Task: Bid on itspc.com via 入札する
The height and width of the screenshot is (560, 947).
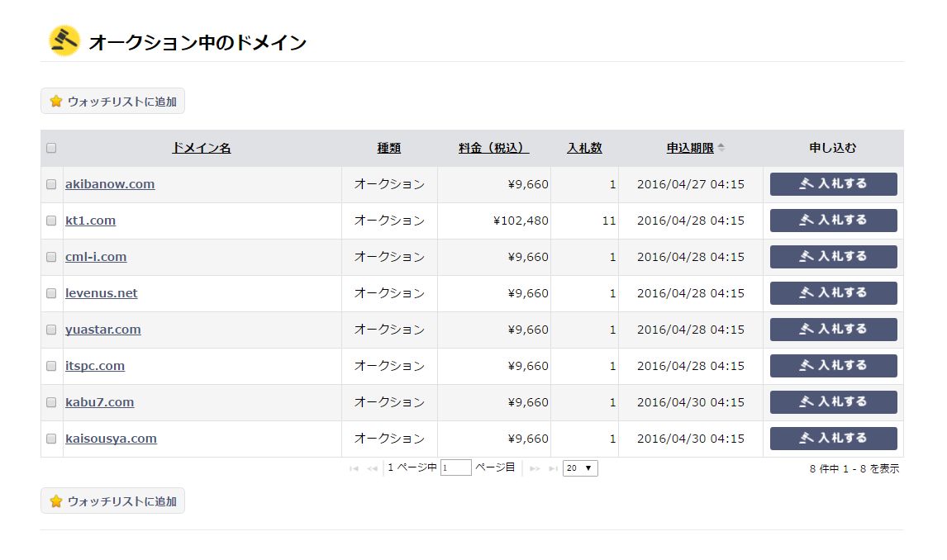Action: coord(834,366)
